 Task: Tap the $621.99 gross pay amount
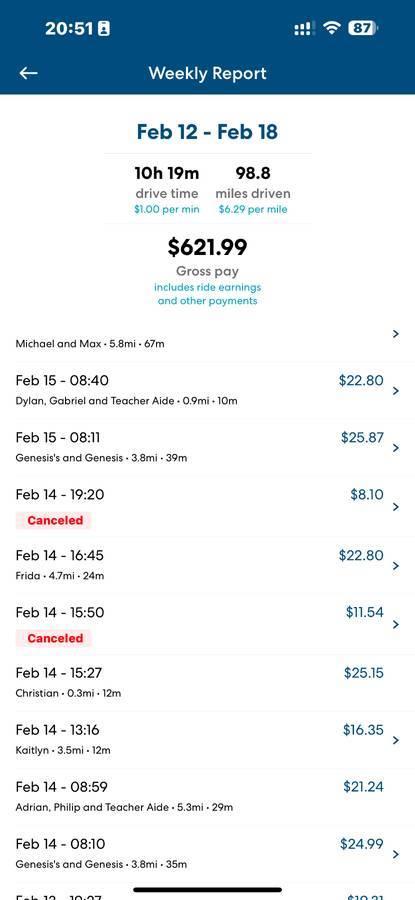click(207, 247)
